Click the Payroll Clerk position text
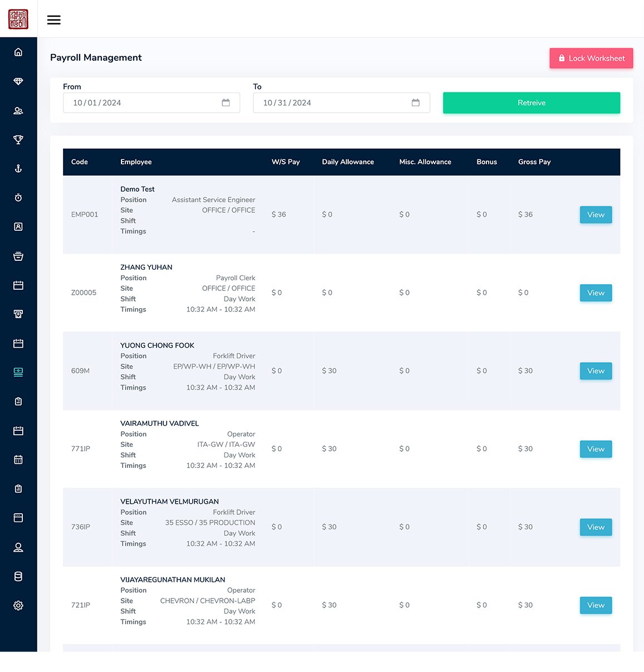Viewport: 644px width, 672px height. [236, 277]
